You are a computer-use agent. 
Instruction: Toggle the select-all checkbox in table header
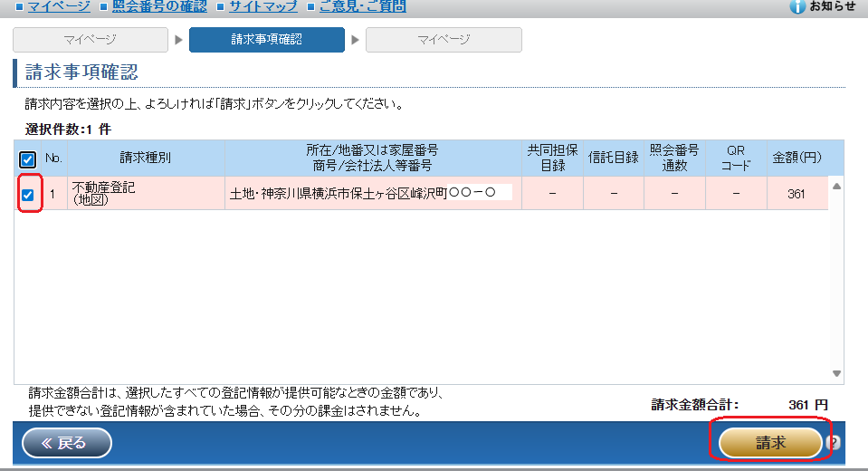28,159
